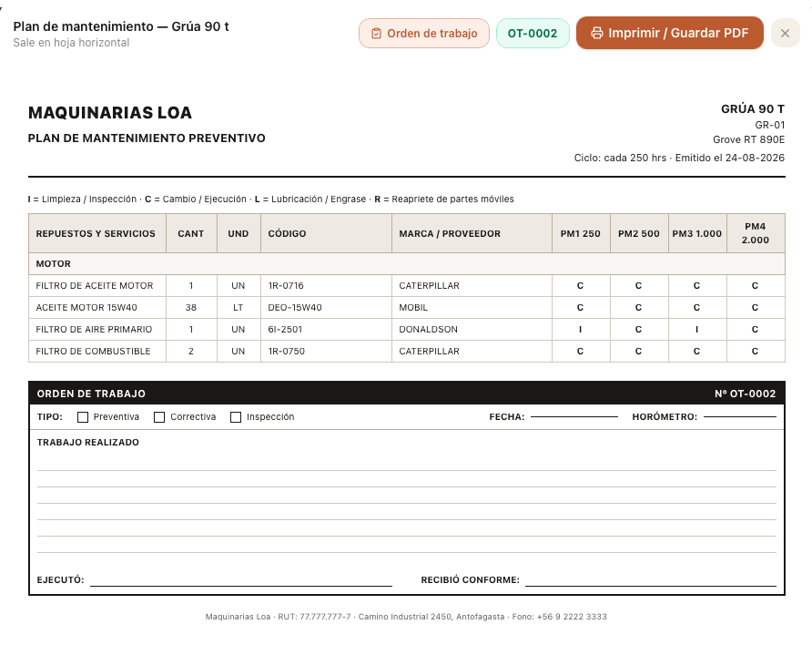Click the Nº OT-0002 order number
The width and height of the screenshot is (812, 645).
point(746,394)
